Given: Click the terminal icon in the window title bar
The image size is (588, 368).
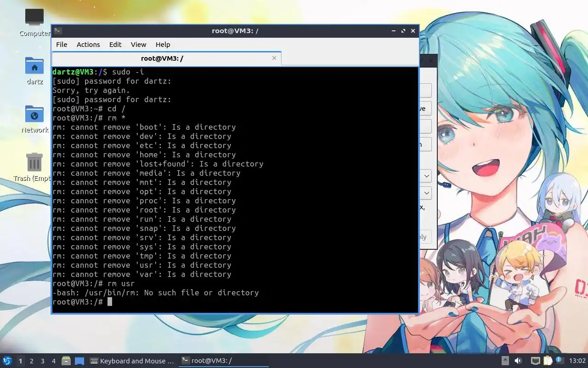Looking at the screenshot, I should pyautogui.click(x=57, y=31).
